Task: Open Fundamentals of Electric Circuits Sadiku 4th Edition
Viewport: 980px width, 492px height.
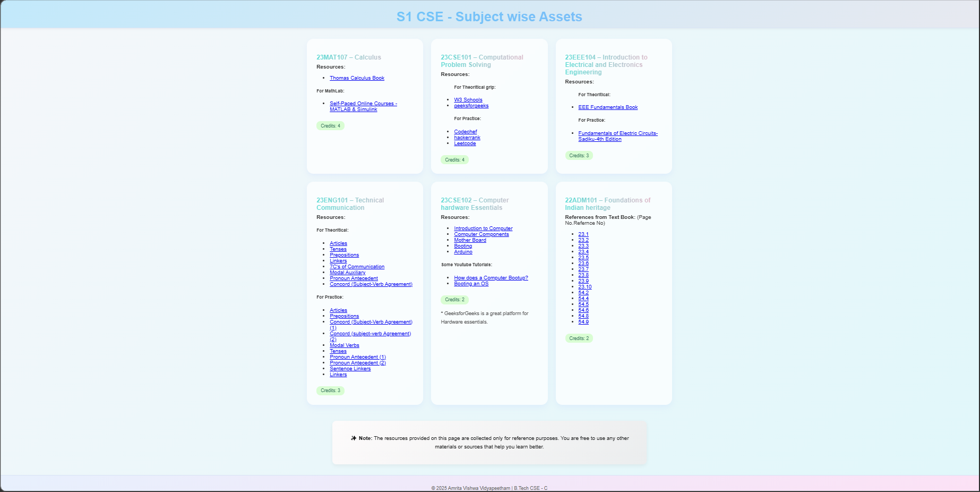Action: pos(617,135)
